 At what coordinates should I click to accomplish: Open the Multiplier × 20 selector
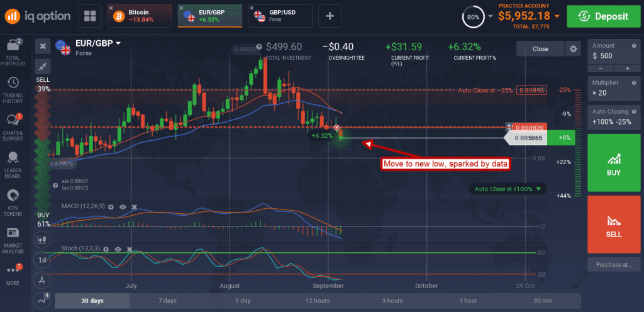point(614,89)
